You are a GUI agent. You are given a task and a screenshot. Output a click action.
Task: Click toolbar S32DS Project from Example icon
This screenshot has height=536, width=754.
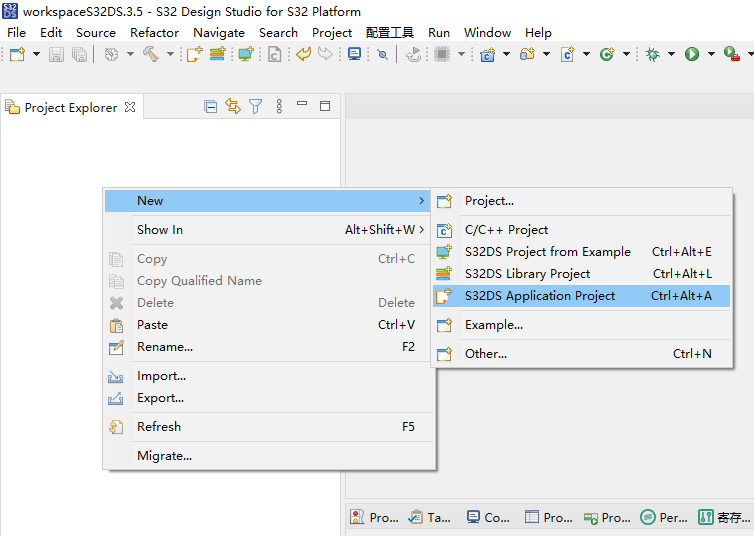[x=246, y=54]
